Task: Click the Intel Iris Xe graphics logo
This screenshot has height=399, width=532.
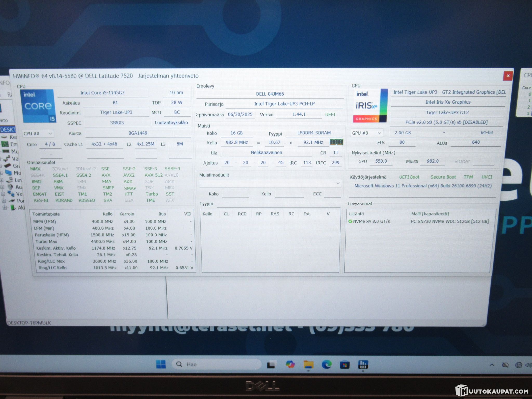Action: pyautogui.click(x=370, y=106)
